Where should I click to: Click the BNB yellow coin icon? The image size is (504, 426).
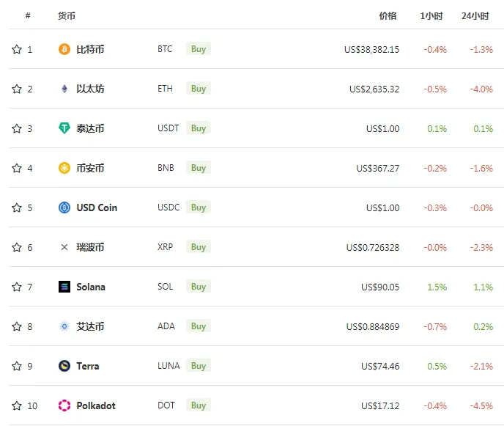(64, 168)
